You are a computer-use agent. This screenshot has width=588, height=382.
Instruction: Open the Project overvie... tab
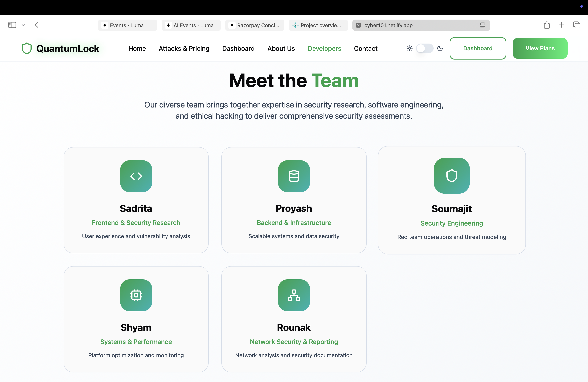click(x=318, y=25)
